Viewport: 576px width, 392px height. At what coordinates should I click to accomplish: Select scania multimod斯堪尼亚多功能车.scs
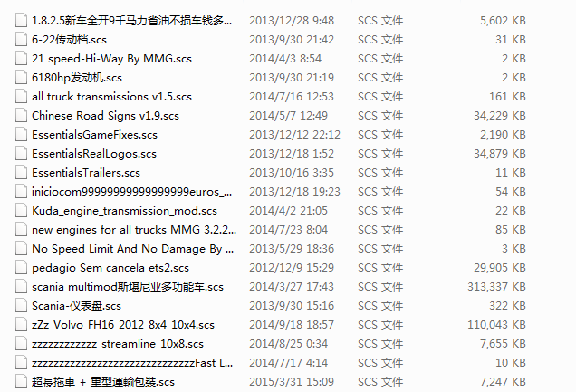click(x=128, y=287)
